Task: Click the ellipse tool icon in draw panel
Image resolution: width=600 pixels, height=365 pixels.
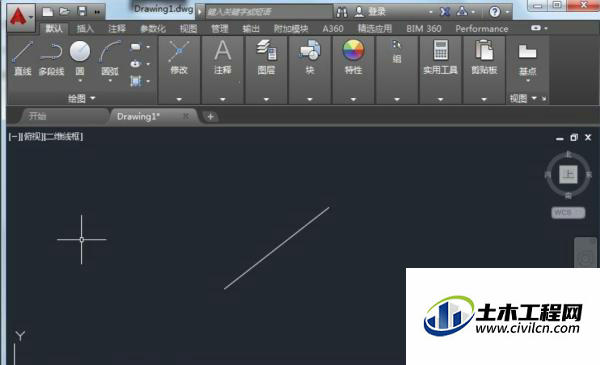Action: coord(135,64)
